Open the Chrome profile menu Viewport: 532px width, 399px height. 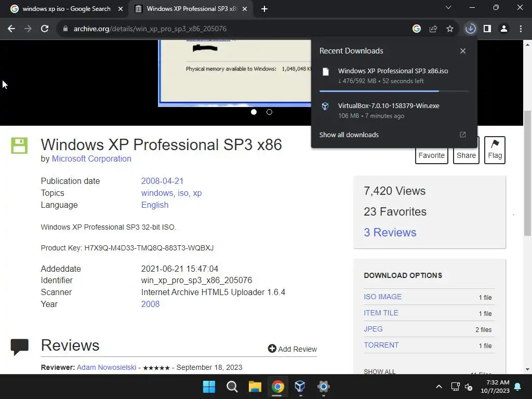(504, 29)
